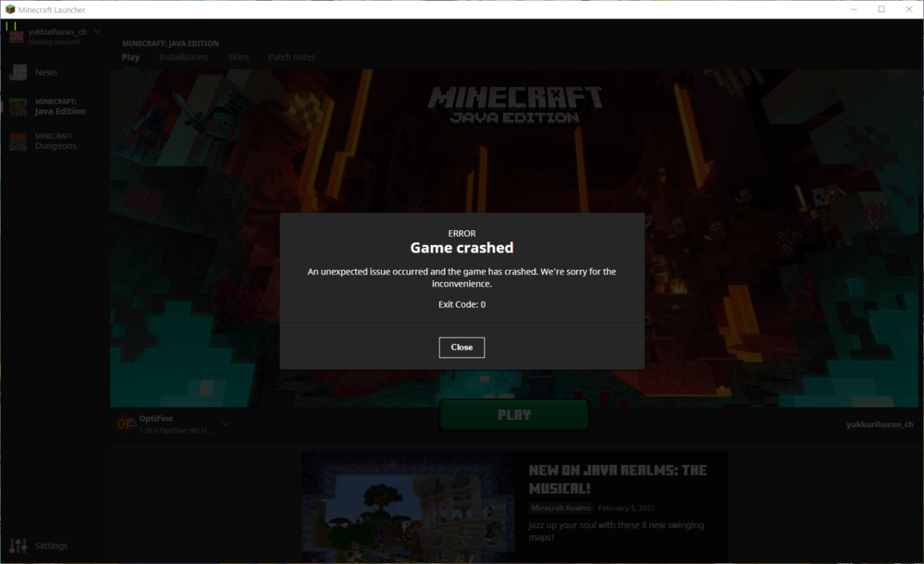Image resolution: width=924 pixels, height=564 pixels.
Task: Click the OptiFine installation icon
Action: (x=126, y=423)
